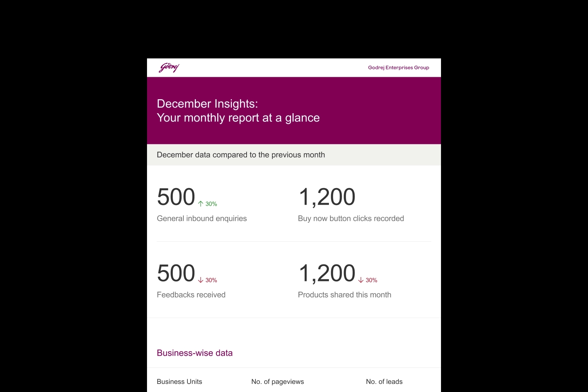Click the 500 figure above General inbound enquiries
This screenshot has width=588, height=392.
coord(176,197)
